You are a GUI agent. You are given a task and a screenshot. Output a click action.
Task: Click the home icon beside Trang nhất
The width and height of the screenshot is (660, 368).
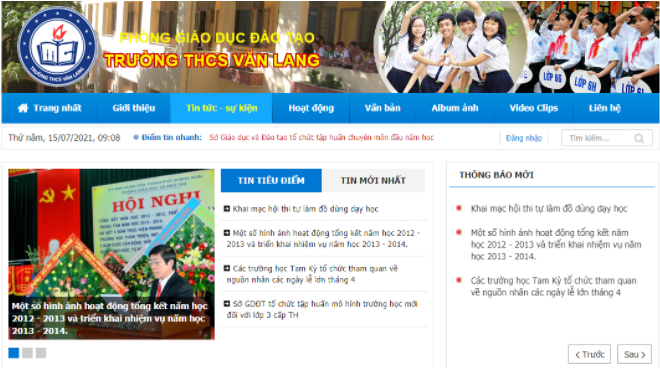tap(23, 108)
